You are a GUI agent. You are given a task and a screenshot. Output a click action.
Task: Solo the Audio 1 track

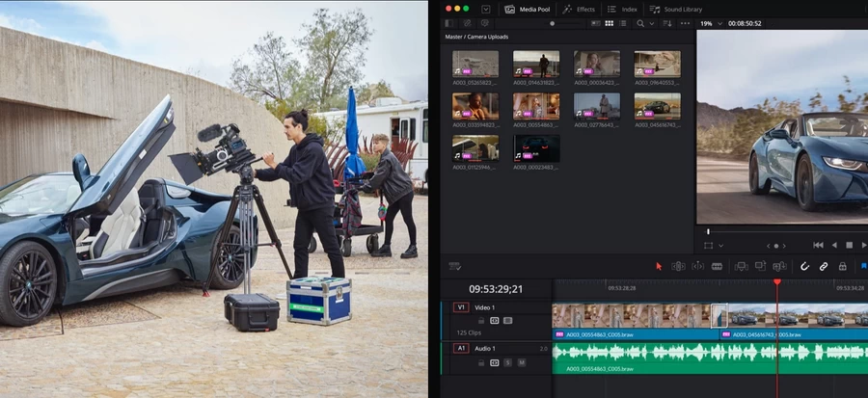click(508, 362)
